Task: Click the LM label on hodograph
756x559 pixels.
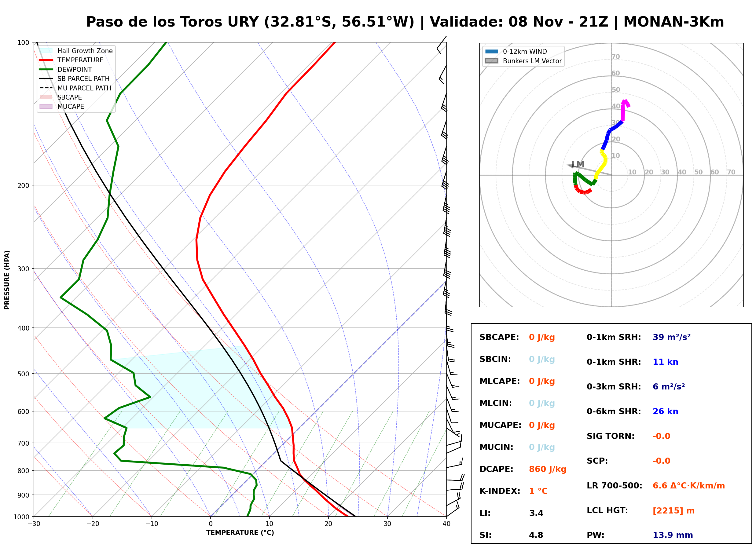Action: coord(578,164)
